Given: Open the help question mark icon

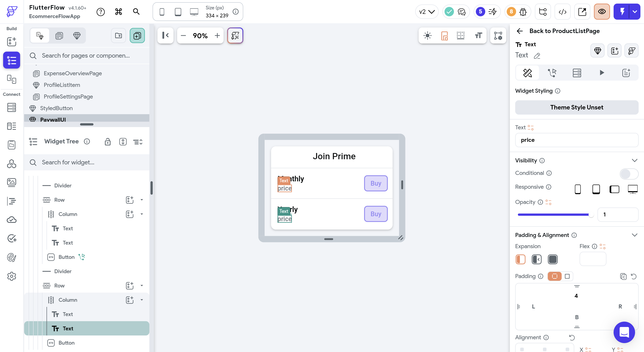Looking at the screenshot, I should tap(100, 12).
